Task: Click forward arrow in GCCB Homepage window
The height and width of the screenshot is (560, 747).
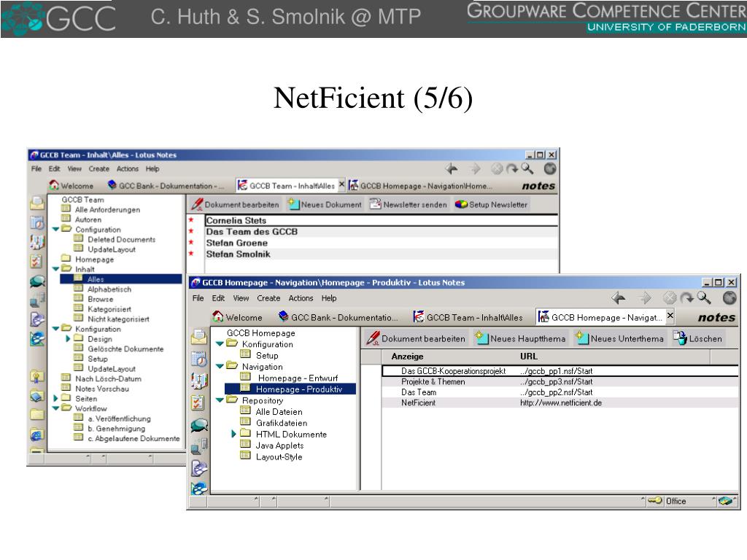Action: point(645,298)
